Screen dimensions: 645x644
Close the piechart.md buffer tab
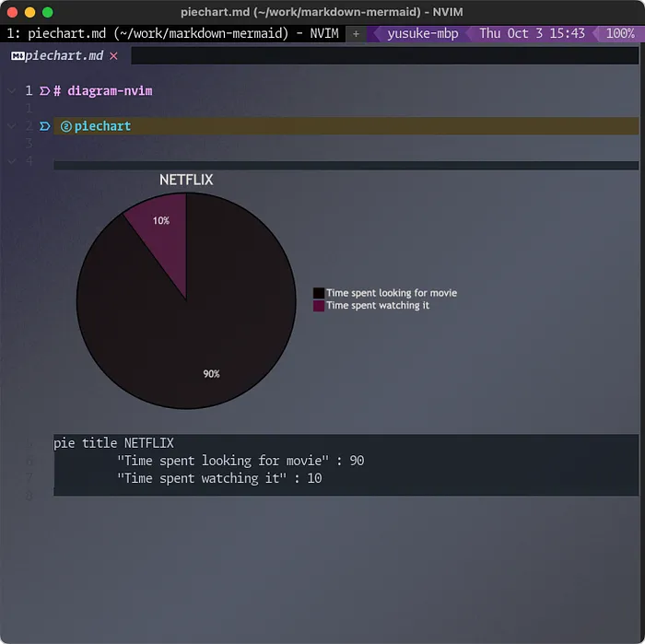coord(113,56)
